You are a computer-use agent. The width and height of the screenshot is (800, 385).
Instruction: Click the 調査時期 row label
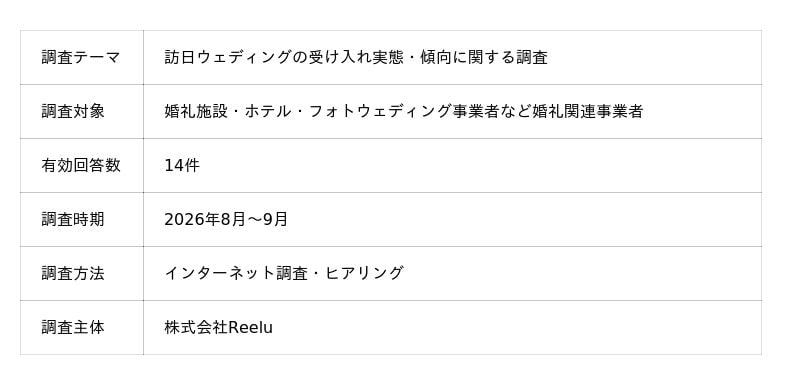pos(73,220)
